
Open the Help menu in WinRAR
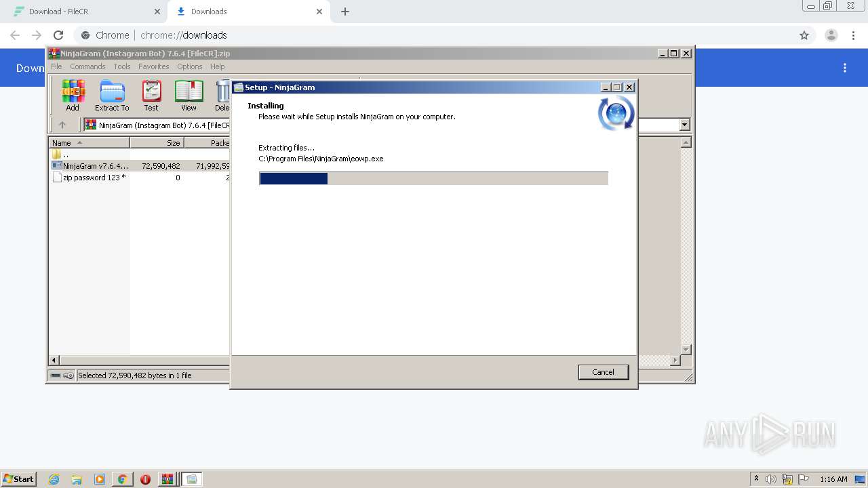(x=217, y=66)
